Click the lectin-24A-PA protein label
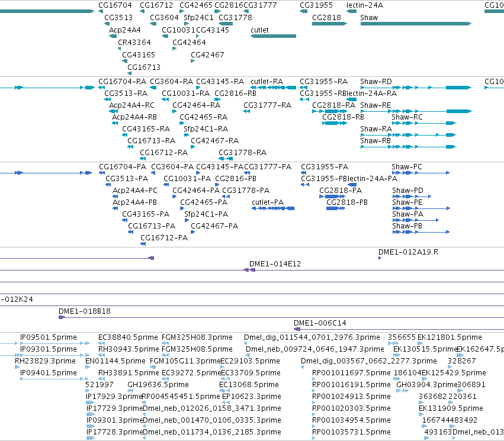The image size is (504, 441). [x=373, y=179]
